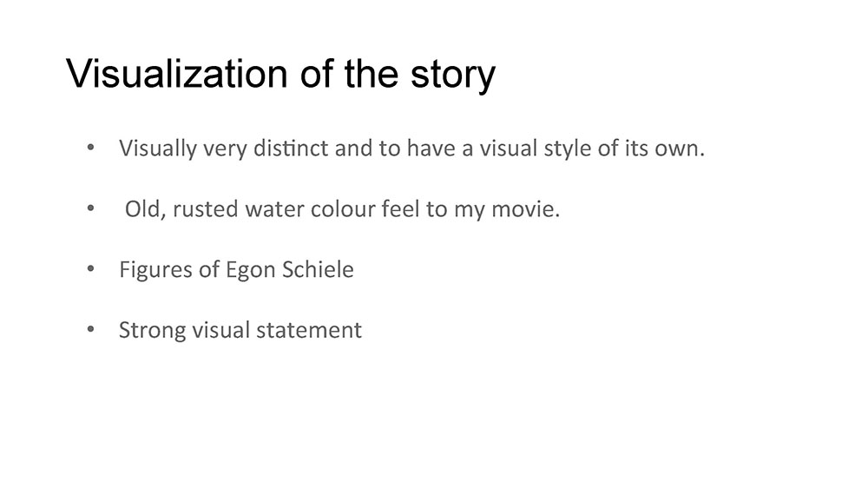This screenshot has height=488, width=868.
Task: Click the 'Strong visual statement' bullet text
Action: [x=240, y=330]
